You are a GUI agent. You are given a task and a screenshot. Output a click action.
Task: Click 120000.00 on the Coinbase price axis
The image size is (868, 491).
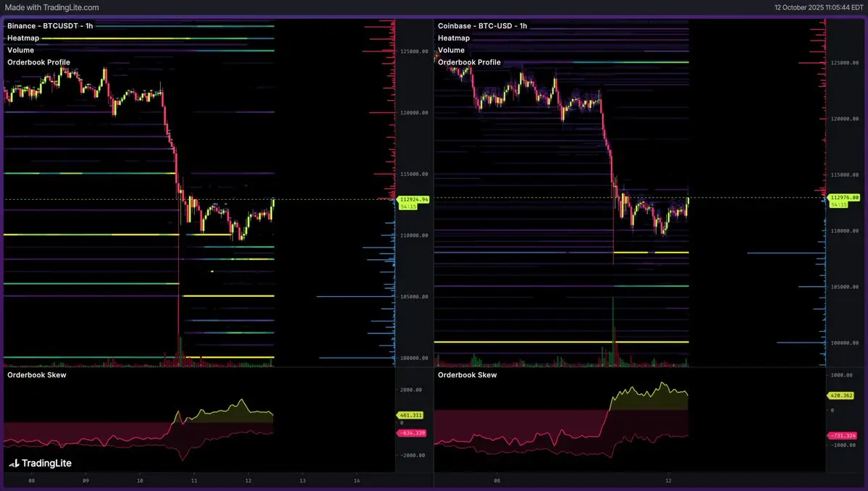pos(845,119)
